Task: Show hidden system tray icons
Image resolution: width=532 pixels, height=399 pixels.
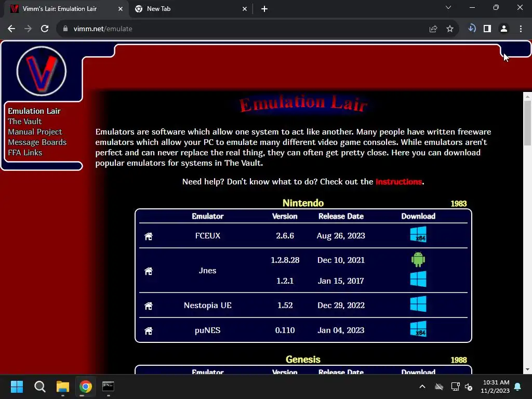Action: click(422, 387)
